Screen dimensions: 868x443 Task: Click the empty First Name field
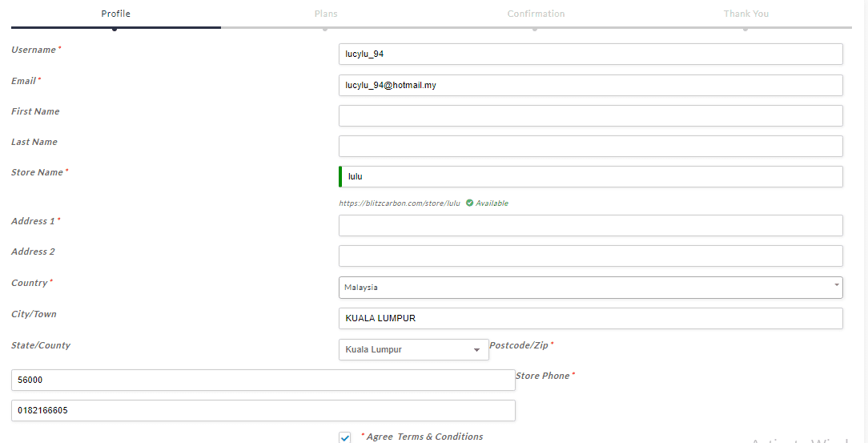click(x=590, y=115)
